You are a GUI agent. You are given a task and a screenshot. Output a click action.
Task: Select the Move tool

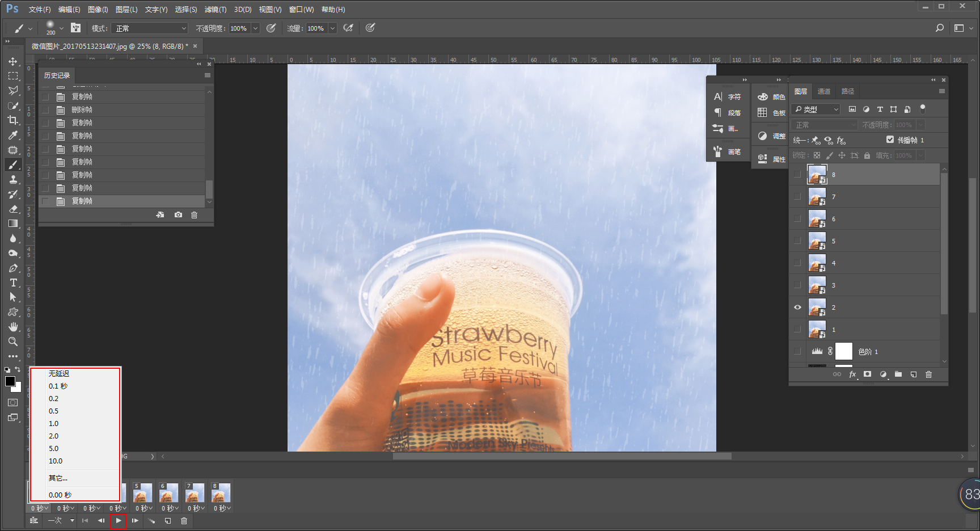point(13,61)
